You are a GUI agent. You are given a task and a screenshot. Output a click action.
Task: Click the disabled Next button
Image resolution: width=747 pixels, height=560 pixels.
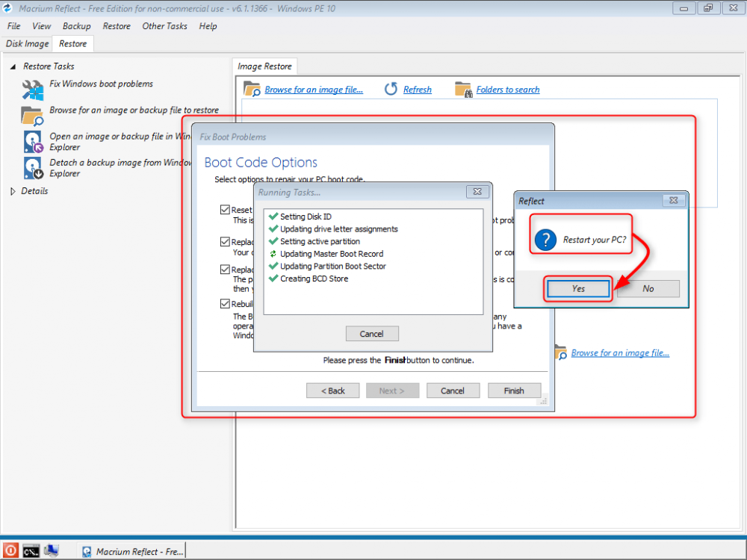(392, 391)
